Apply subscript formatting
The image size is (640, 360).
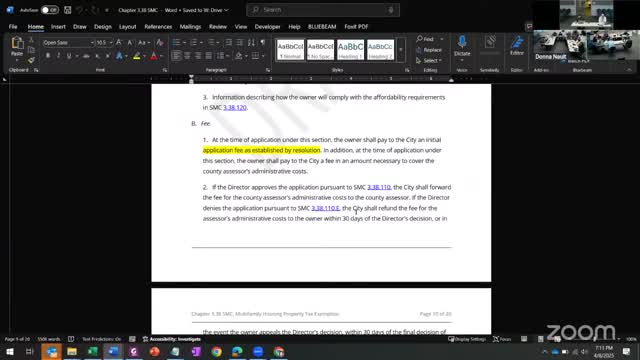97,56
